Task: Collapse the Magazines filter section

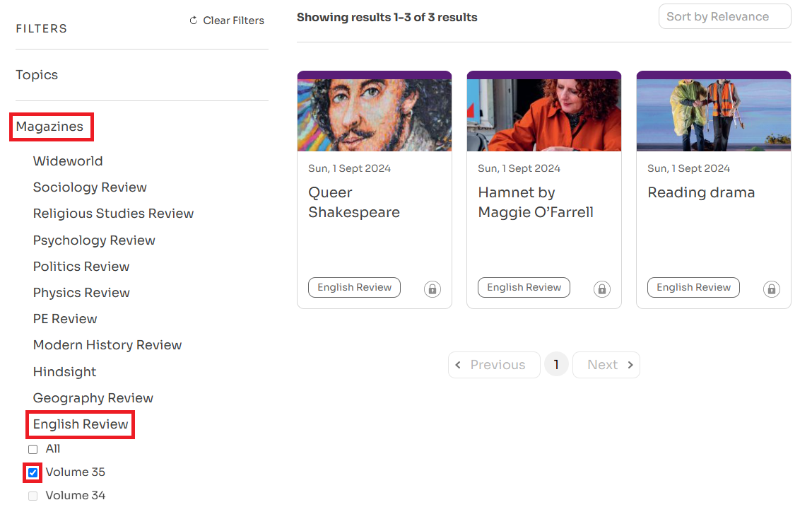Action: point(50,127)
